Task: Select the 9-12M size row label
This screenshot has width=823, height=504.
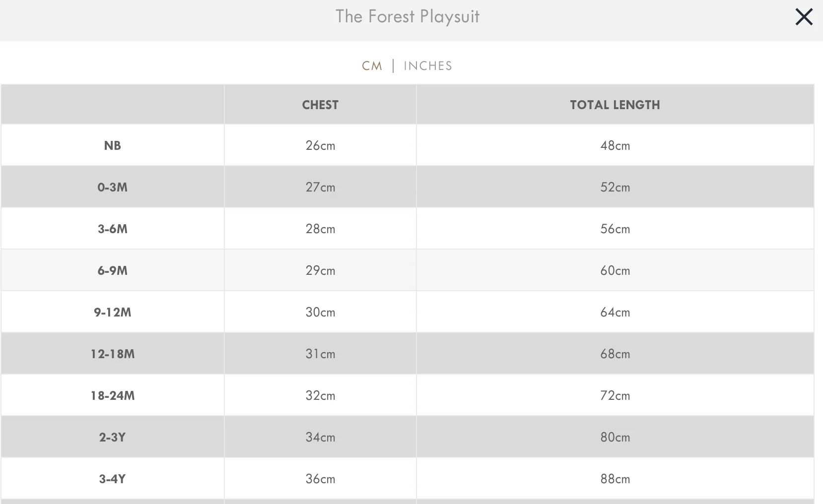Action: click(112, 312)
